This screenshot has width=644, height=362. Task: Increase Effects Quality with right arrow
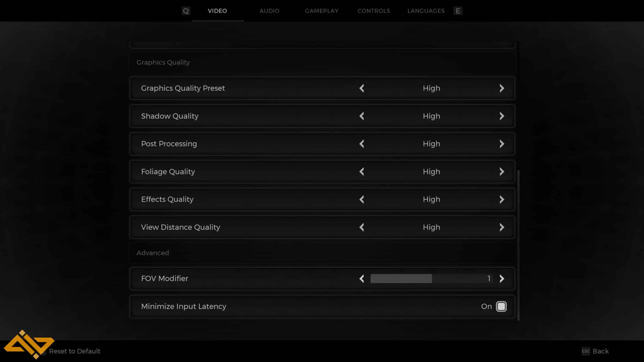[x=502, y=200]
